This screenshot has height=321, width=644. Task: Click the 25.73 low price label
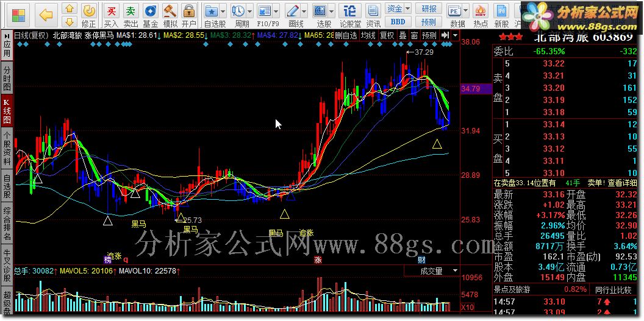click(x=192, y=220)
